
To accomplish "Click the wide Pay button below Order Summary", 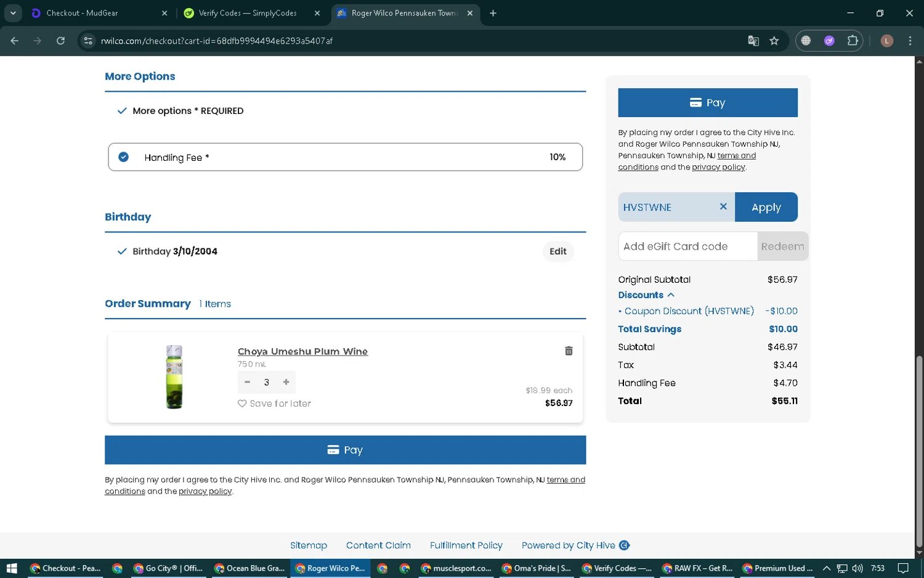I will coord(345,450).
